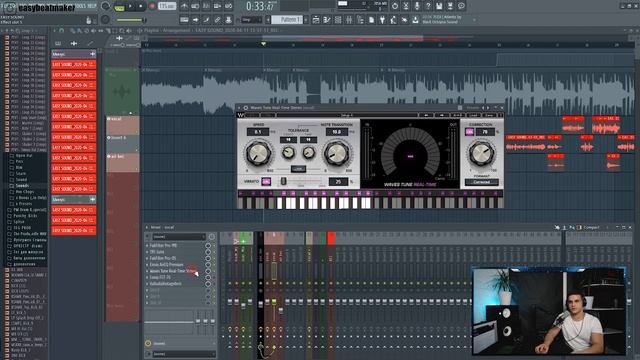Click Setup A in Waves plugin bar
Image resolution: width=640 pixels, height=360 pixels.
click(347, 115)
